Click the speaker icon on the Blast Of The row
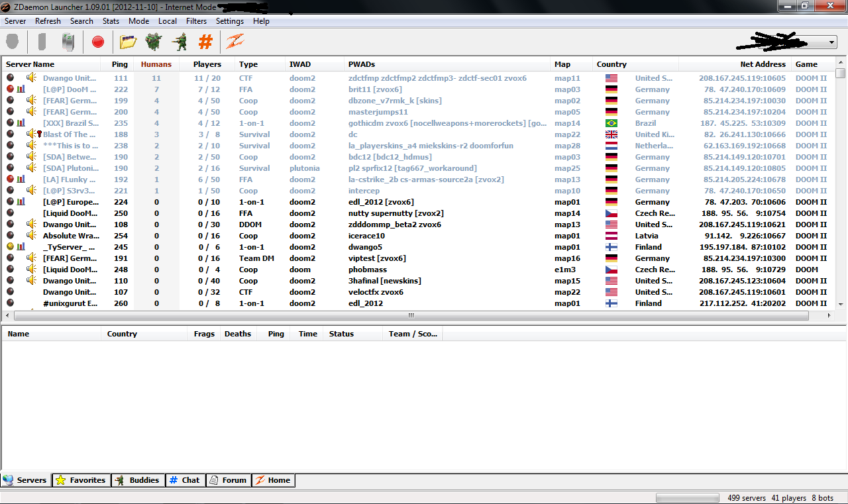 click(x=31, y=134)
